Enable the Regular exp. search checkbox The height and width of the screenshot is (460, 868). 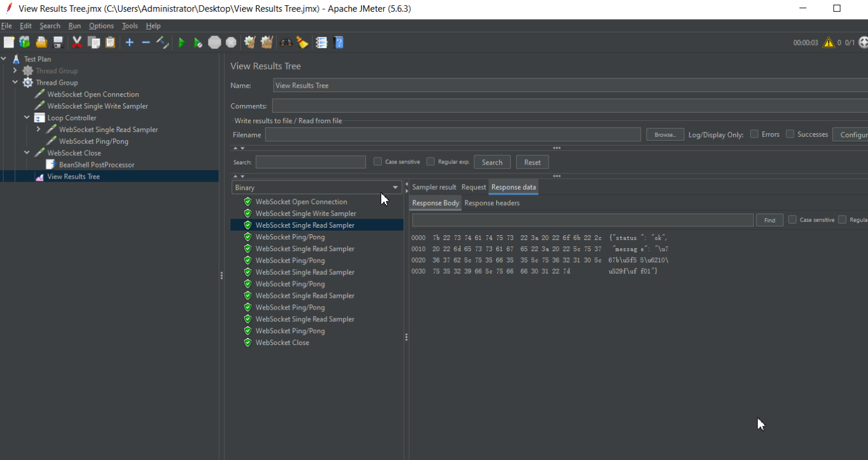pyautogui.click(x=431, y=162)
